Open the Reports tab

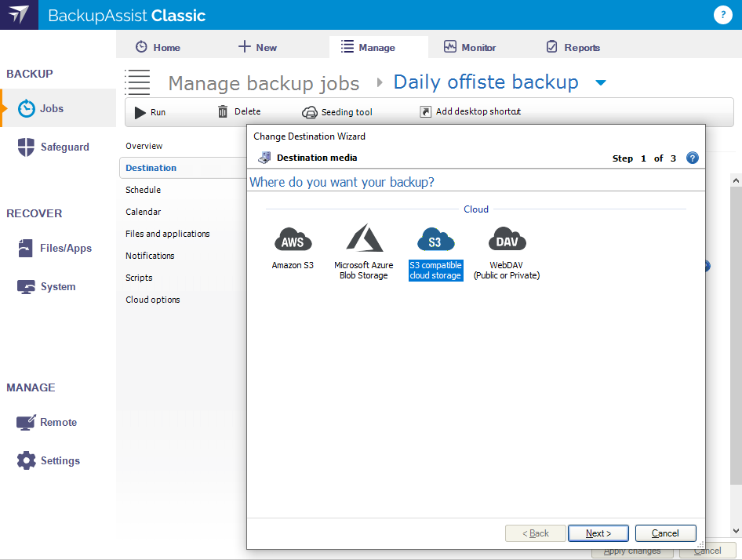click(573, 47)
